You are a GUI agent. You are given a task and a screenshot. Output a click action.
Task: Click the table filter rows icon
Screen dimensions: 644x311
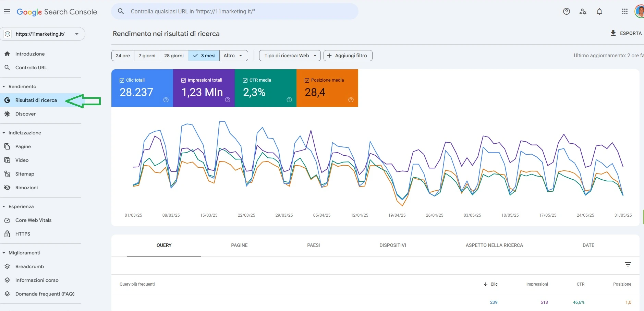[x=628, y=264]
